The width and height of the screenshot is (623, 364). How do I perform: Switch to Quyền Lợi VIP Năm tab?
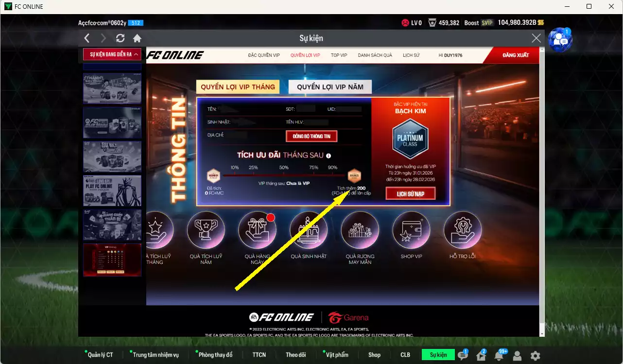[330, 87]
